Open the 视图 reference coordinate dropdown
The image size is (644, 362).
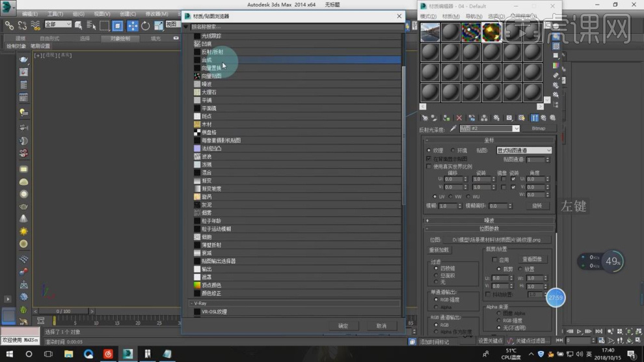[173, 24]
